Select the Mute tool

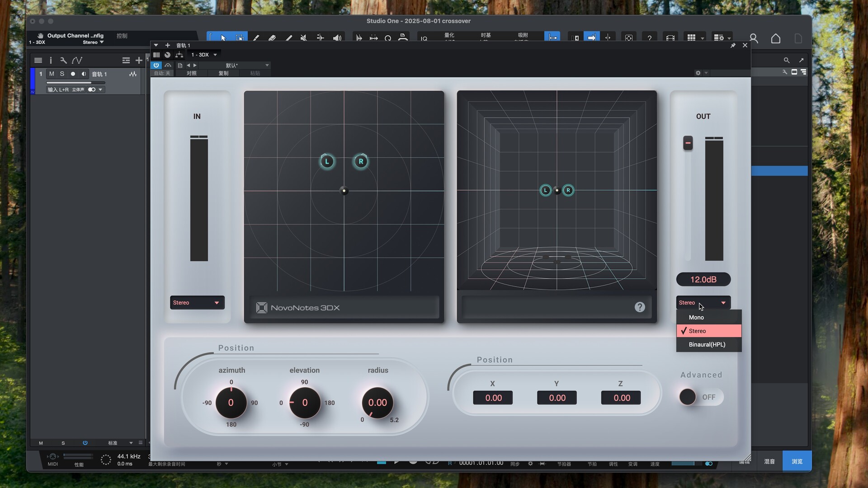[x=304, y=38]
